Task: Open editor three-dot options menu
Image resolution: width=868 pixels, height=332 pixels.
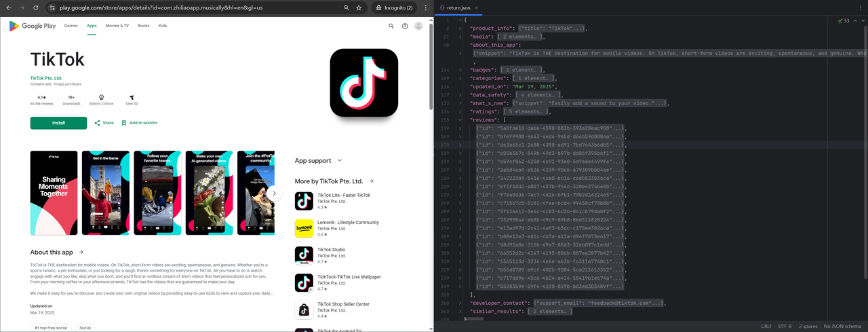Action: tap(859, 7)
